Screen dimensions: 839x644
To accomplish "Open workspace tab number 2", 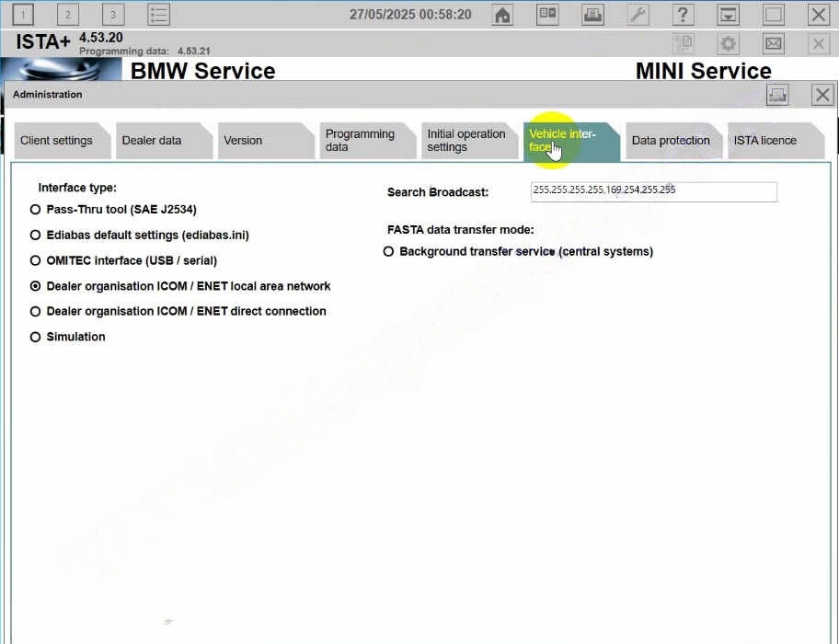I will 67,15.
